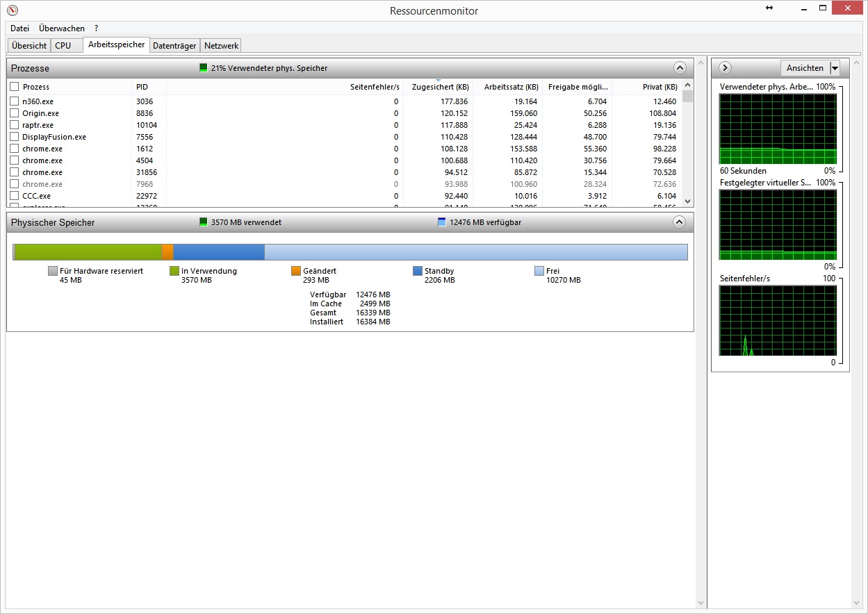Click the process list scroll-down arrow
868x614 pixels.
688,201
